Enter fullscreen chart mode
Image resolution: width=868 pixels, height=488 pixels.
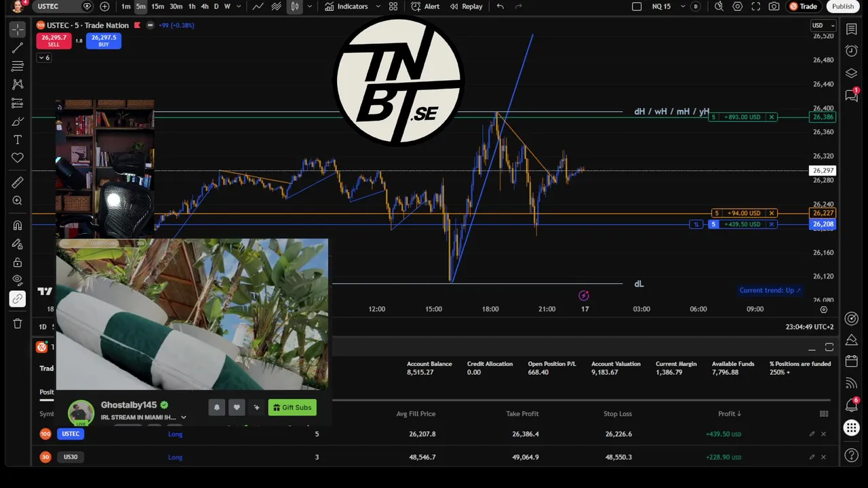point(756,6)
